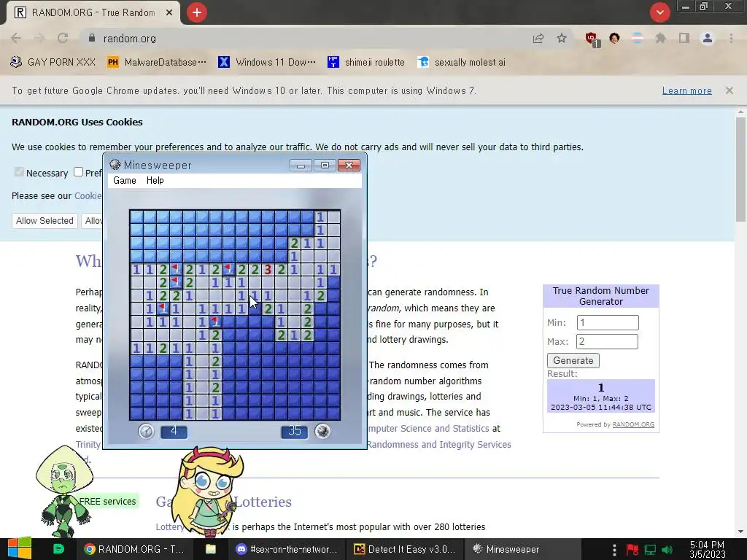Dismiss the Chrome update notice bar

click(x=729, y=90)
